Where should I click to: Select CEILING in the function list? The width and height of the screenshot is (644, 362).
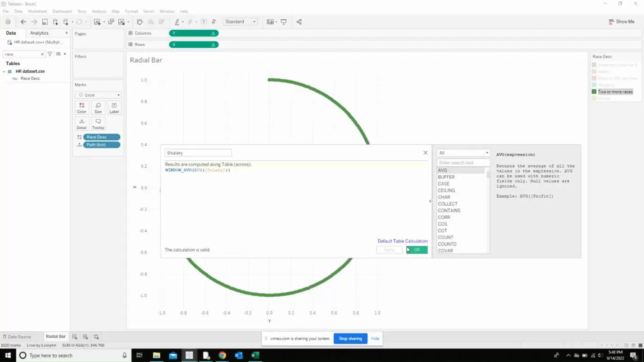tap(446, 190)
